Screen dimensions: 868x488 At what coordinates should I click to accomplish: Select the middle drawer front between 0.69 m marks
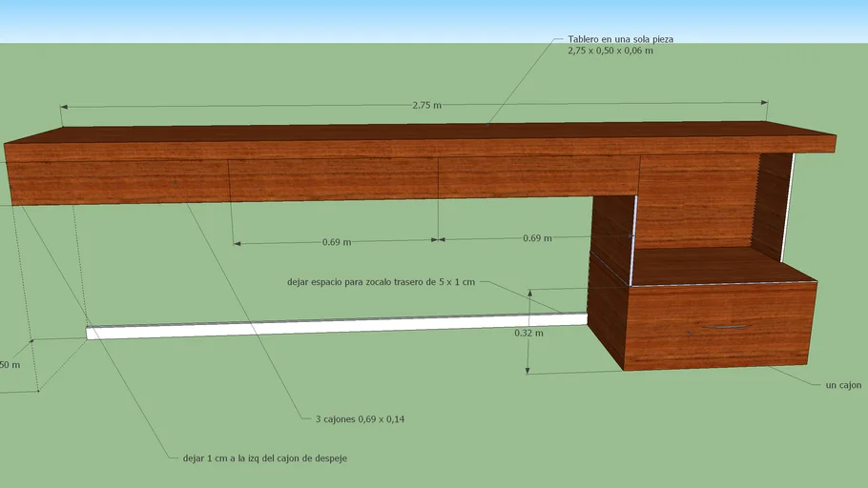point(334,177)
